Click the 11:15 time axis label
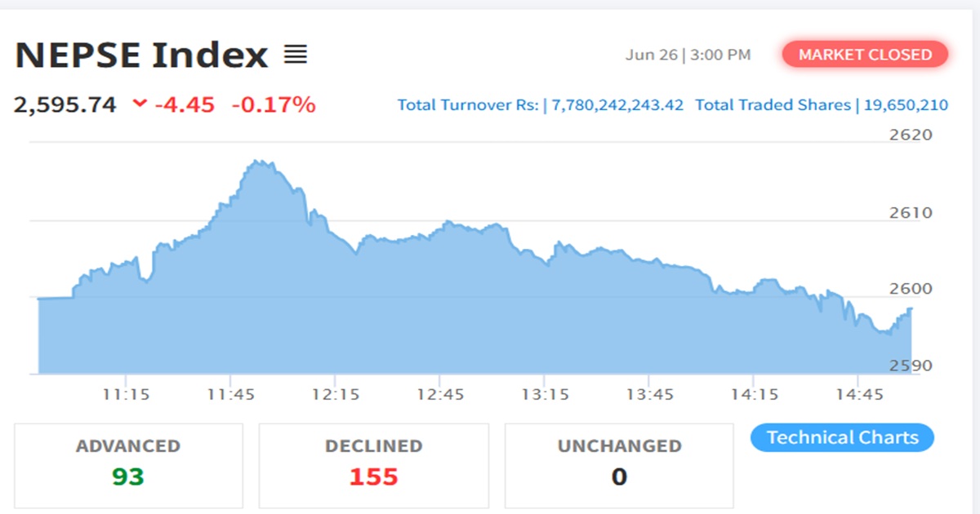Viewport: 980px width, 514px height. [127, 395]
